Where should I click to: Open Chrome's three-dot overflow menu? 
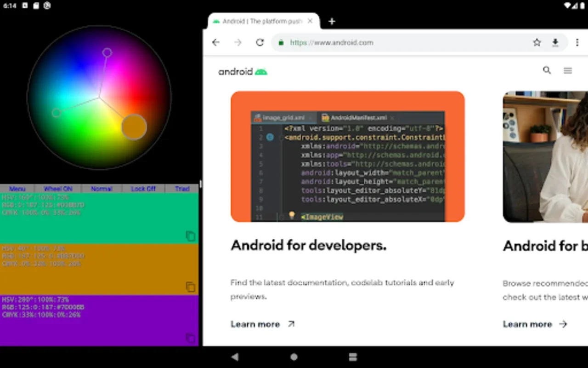coord(577,42)
